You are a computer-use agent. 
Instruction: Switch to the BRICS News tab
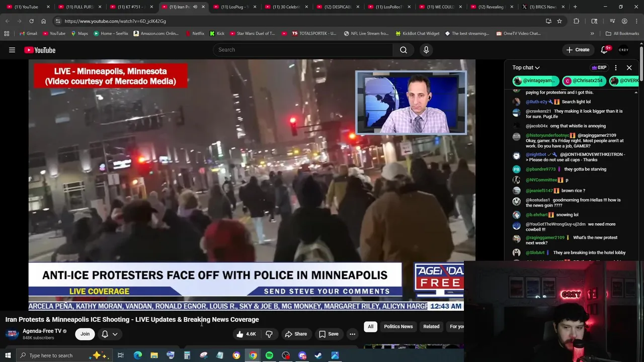point(542,7)
